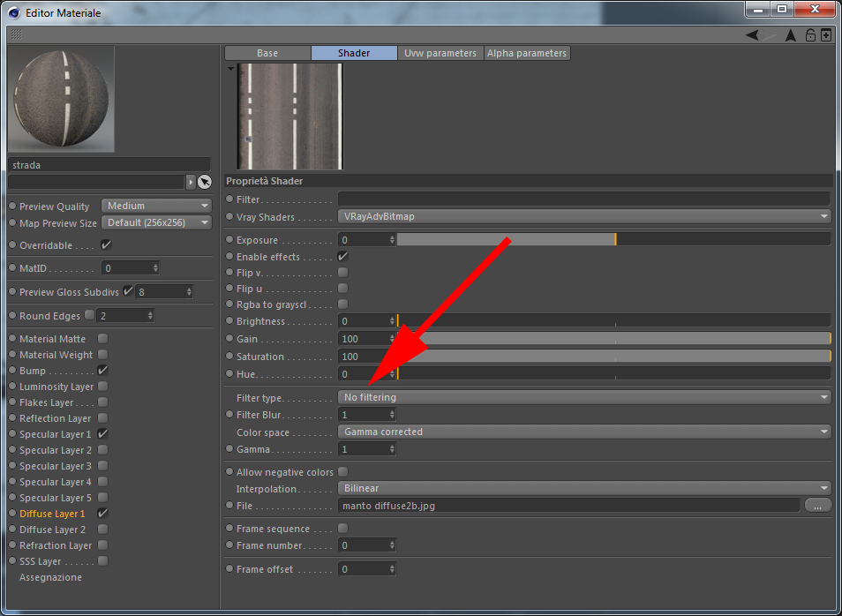Open new manager window plus icon
This screenshot has width=842, height=616.
pos(826,35)
